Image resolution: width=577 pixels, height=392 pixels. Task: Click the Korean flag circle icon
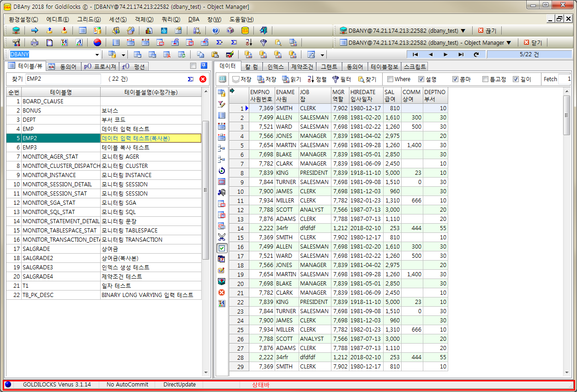97,42
